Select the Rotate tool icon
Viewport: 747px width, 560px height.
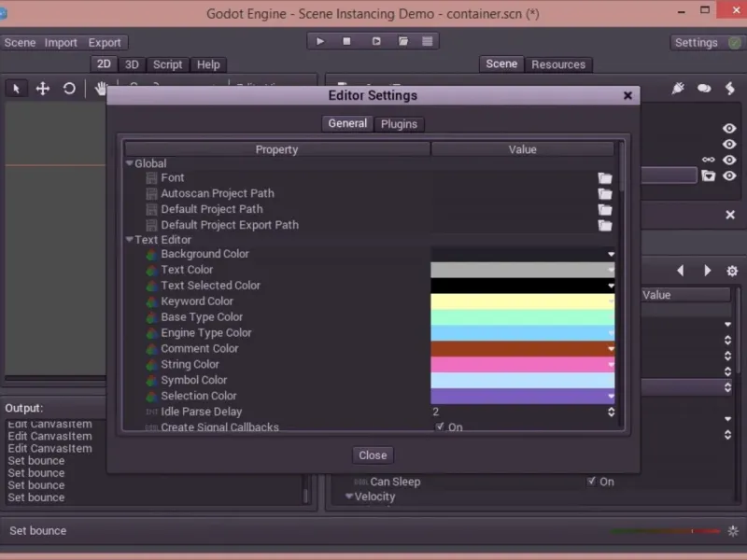(69, 89)
